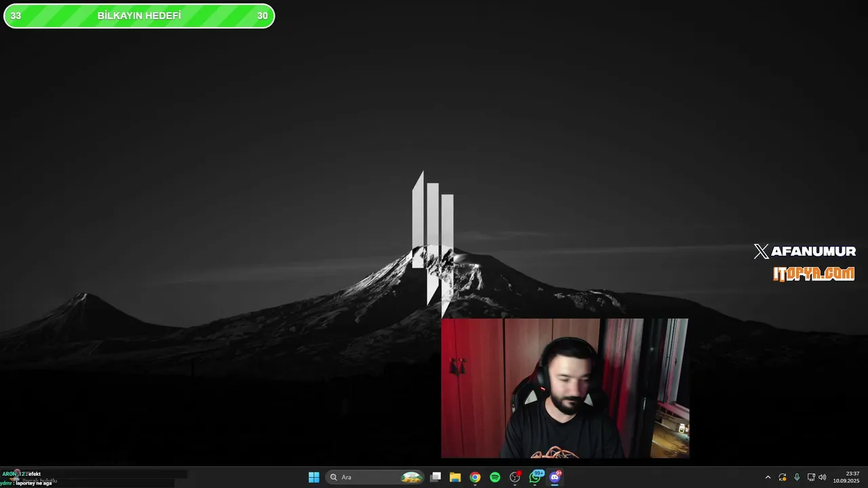This screenshot has width=868, height=488.
Task: Click the itopya.com logo overlay
Action: [x=814, y=274]
